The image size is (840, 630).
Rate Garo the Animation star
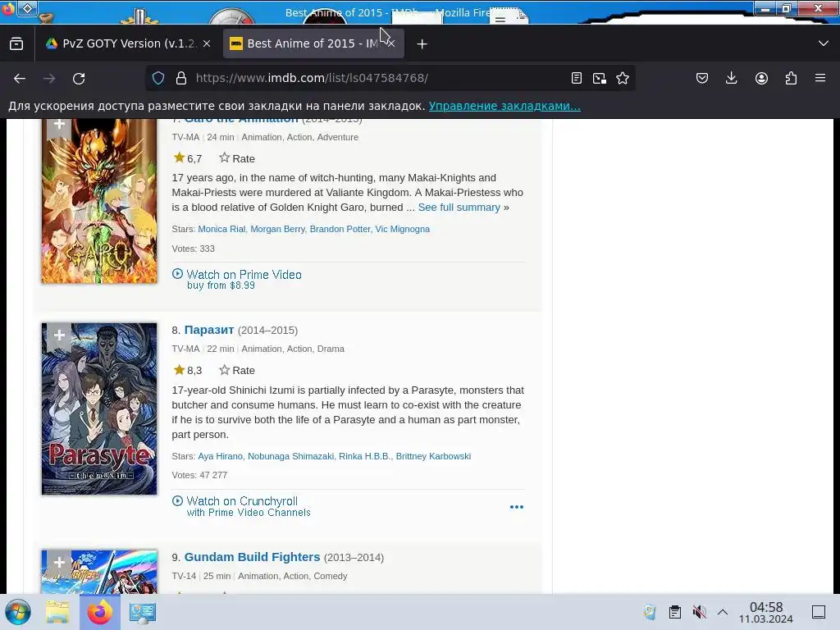(x=237, y=158)
